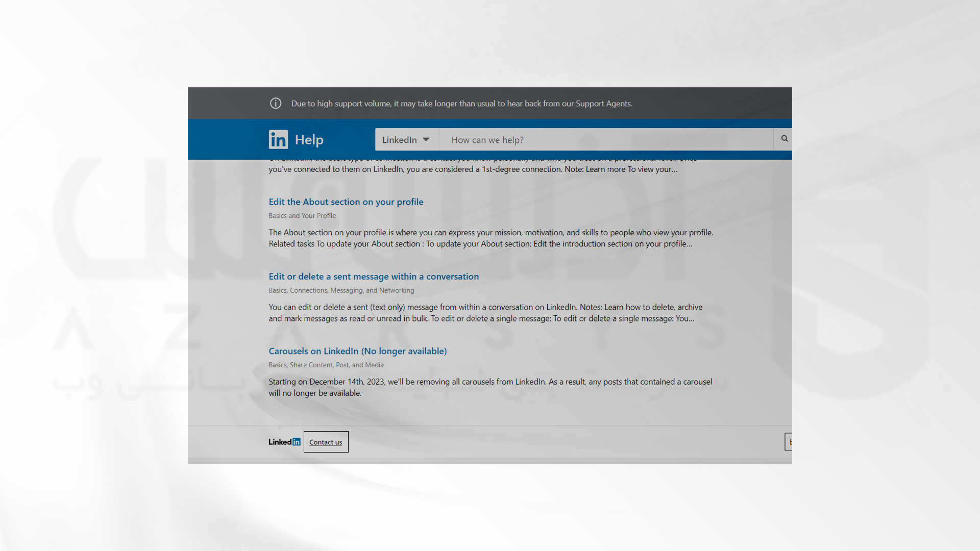Click the LinkedIn 'in' logo in header
The width and height of the screenshot is (980, 551).
coord(278,139)
